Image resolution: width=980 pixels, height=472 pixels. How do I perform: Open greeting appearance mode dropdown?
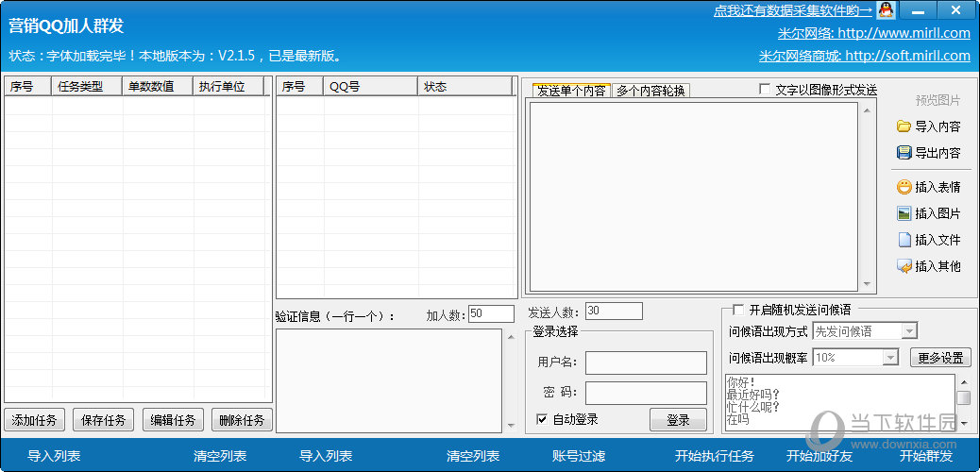[909, 331]
